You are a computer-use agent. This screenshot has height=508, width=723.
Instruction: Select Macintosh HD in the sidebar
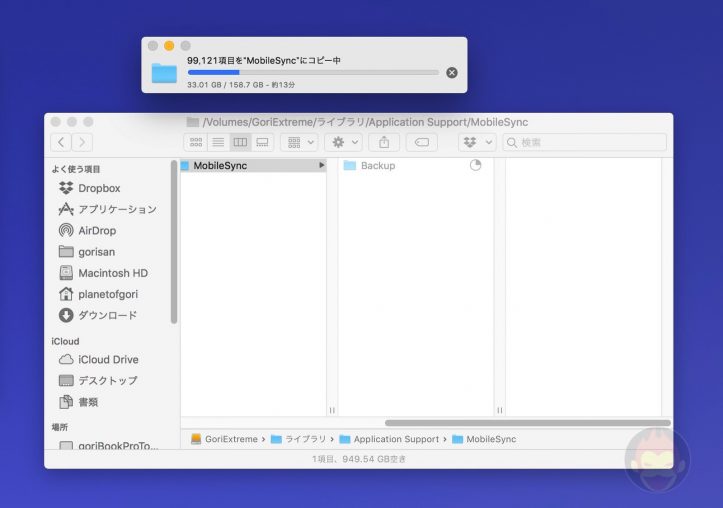tap(104, 273)
